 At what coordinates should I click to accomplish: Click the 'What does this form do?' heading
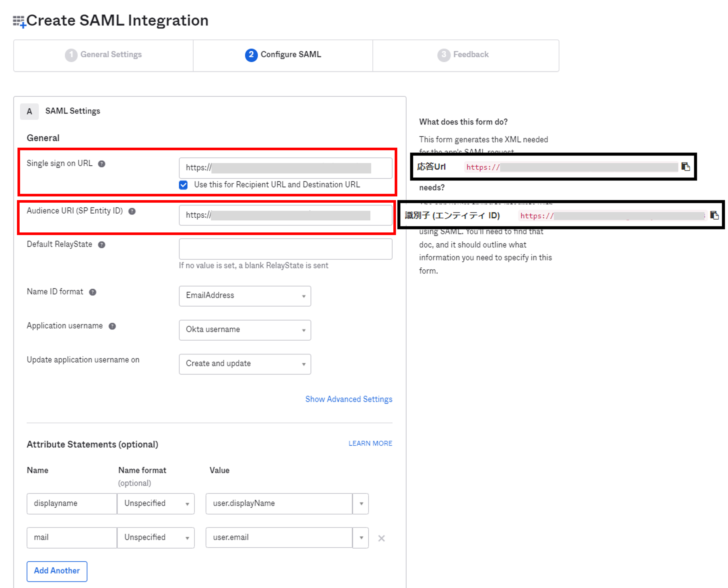coord(463,122)
